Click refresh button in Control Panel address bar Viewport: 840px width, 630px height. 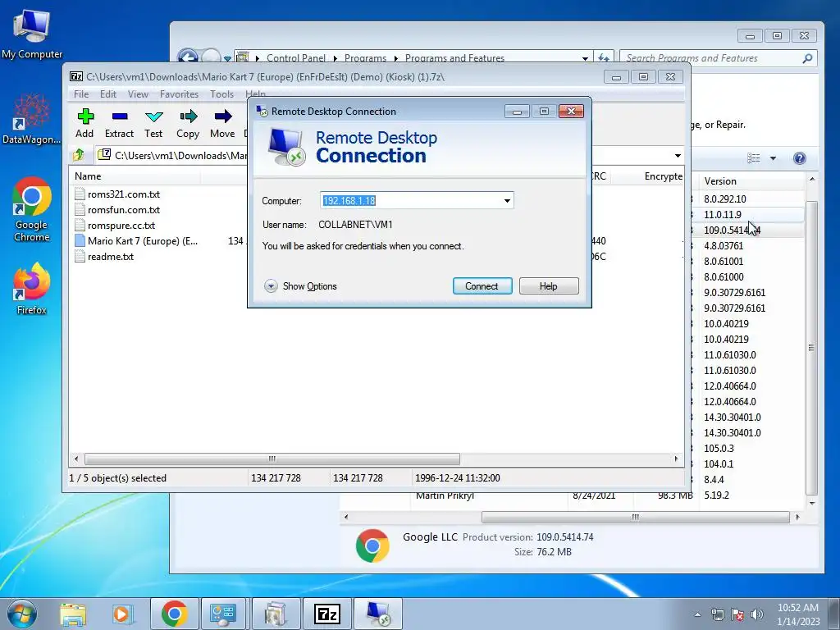coord(603,58)
